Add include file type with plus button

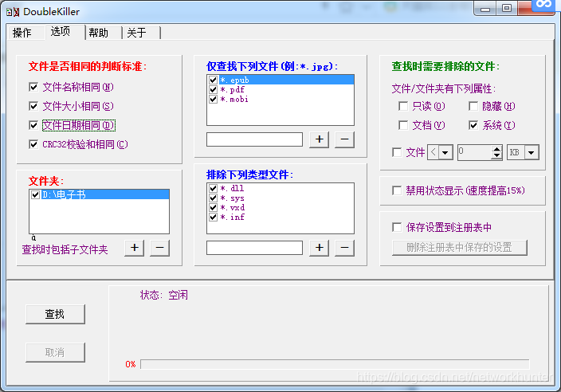[x=319, y=139]
